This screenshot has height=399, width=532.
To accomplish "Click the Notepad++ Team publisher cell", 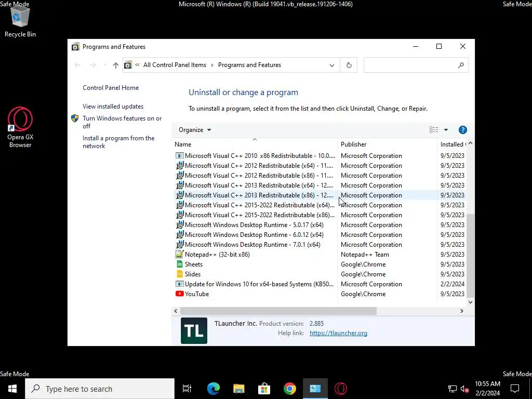I will tap(365, 255).
